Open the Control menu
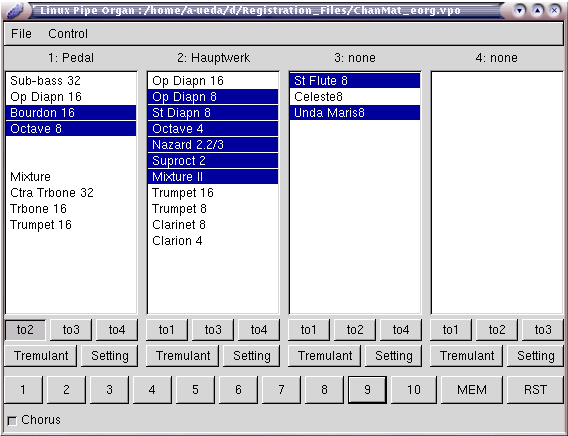 [x=68, y=34]
